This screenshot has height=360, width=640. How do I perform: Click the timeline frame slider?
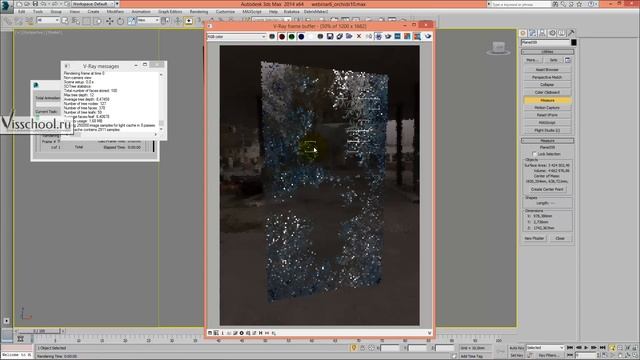(40, 331)
